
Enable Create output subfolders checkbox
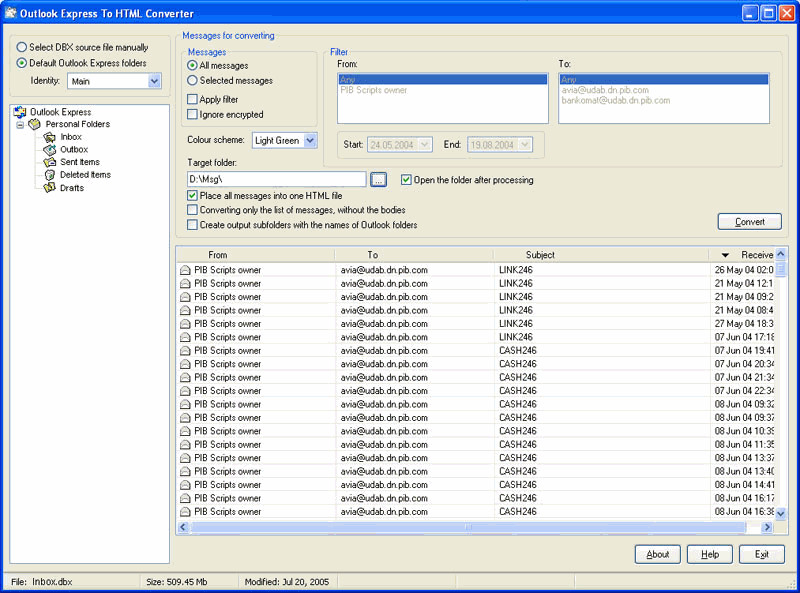pyautogui.click(x=192, y=225)
